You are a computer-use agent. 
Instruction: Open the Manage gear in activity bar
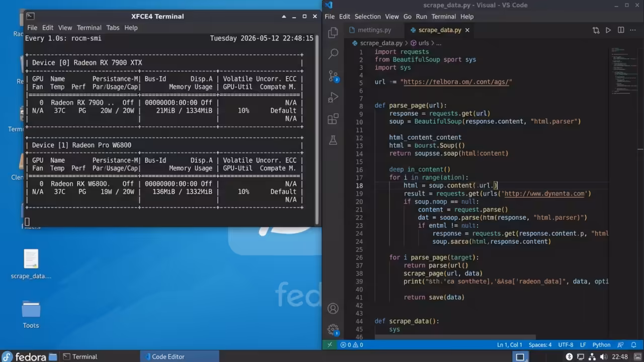click(x=333, y=330)
